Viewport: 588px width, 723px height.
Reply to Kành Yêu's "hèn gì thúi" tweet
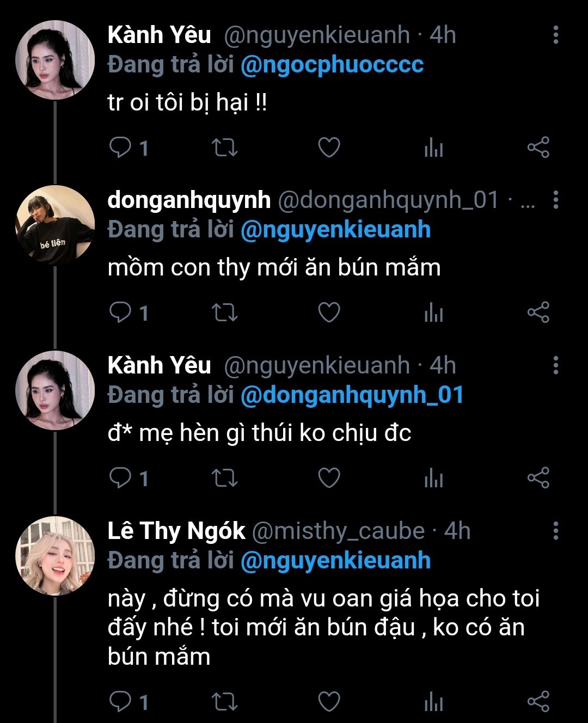click(120, 478)
